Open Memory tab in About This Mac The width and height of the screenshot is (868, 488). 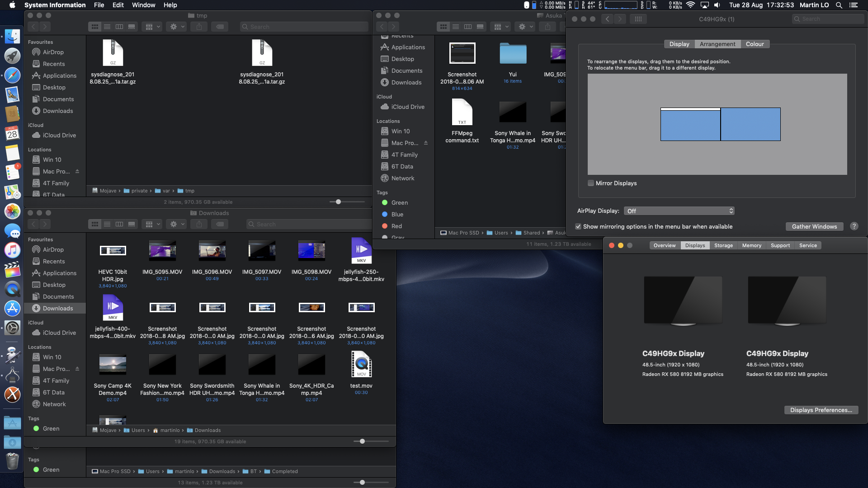(751, 245)
